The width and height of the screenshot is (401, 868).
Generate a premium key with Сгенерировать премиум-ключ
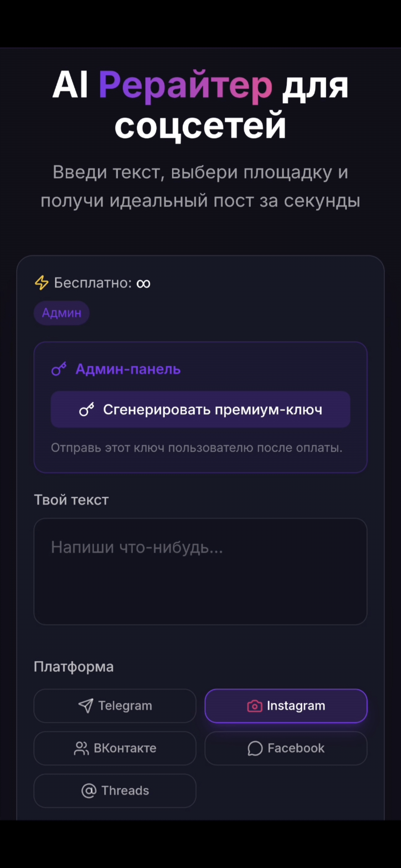coord(200,409)
